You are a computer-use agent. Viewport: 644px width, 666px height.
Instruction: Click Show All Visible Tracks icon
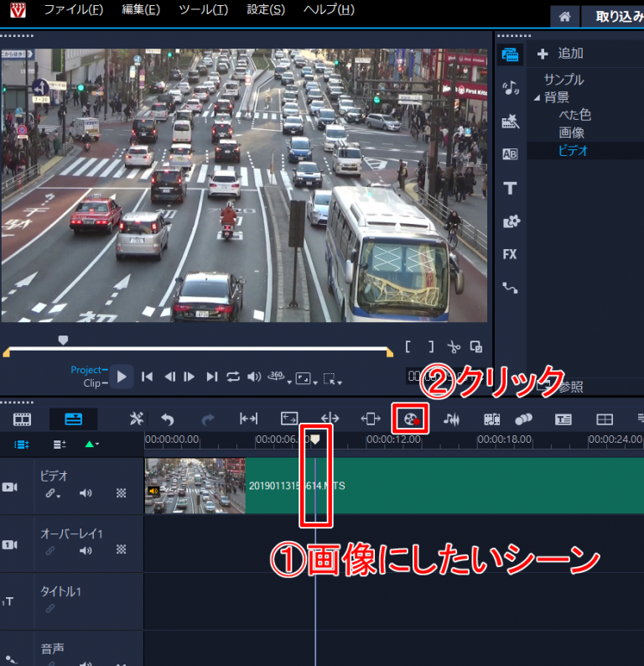click(x=22, y=445)
